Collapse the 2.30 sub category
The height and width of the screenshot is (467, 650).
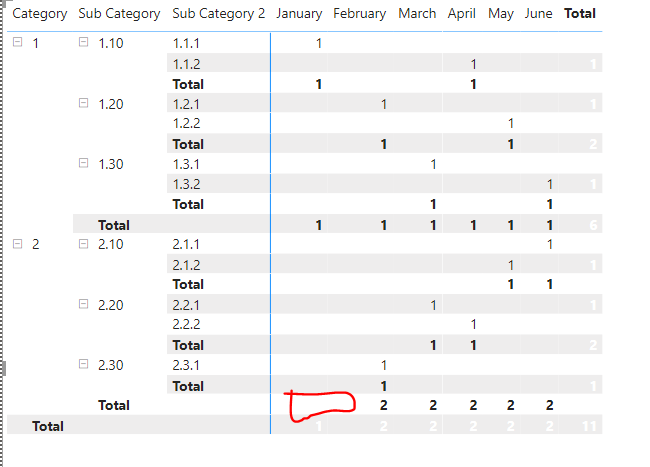point(83,364)
